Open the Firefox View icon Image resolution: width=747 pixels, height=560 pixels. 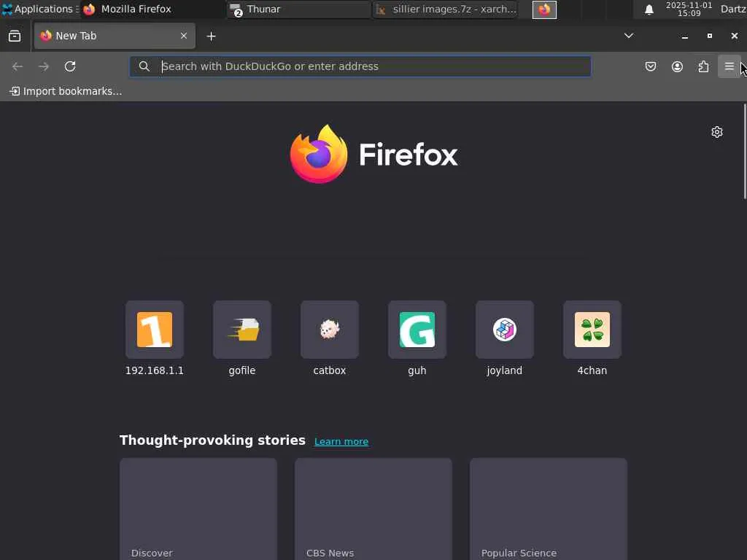click(15, 36)
